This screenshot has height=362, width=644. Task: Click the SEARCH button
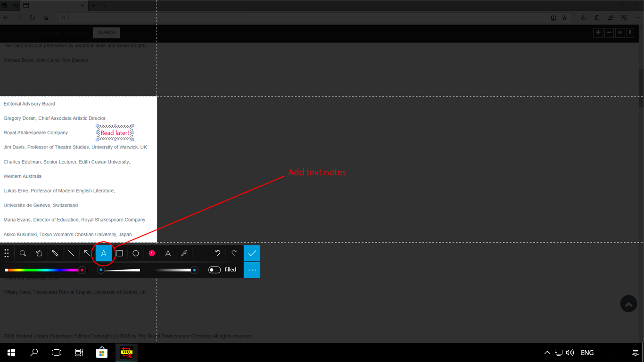[x=106, y=33]
